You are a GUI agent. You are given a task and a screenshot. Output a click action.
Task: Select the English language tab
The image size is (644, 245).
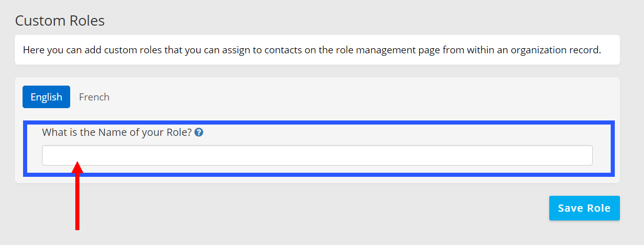click(x=46, y=97)
